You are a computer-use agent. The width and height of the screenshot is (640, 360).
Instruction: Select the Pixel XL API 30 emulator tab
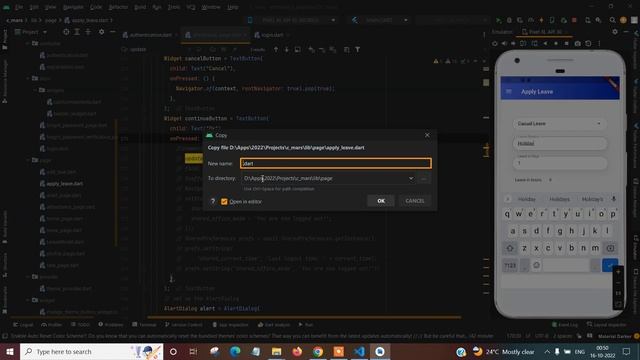coord(544,32)
